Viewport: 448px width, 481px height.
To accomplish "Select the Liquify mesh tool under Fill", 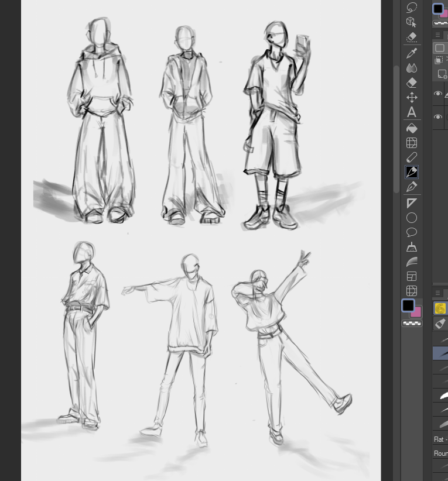I will (x=412, y=143).
